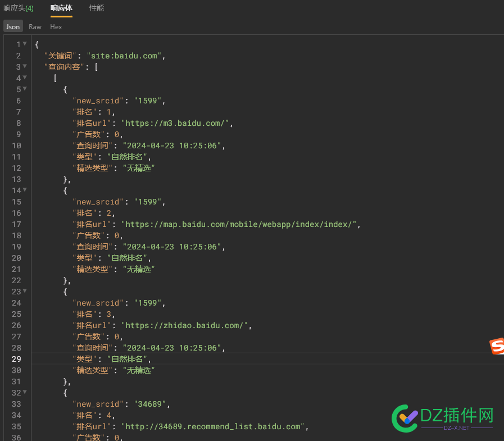This screenshot has height=441, width=504.
Task: Click the https://zhidao.baidu.com/ URL value
Action: (184, 325)
